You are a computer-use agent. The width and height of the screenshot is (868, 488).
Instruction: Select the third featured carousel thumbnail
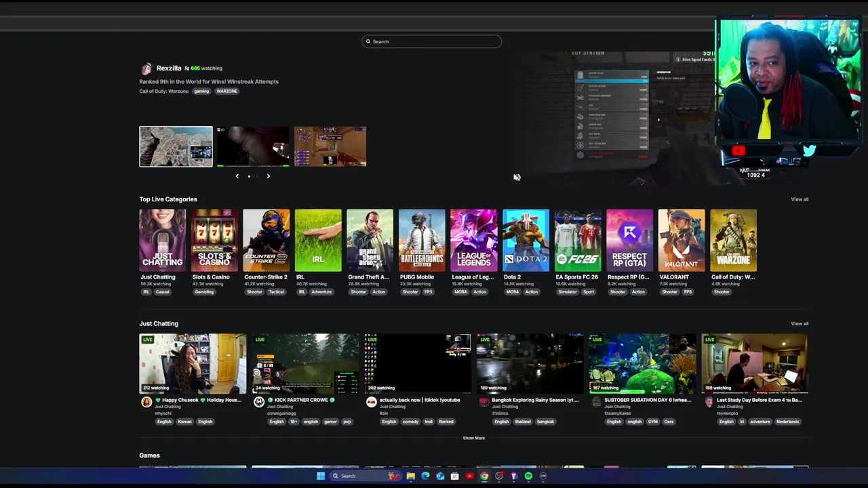click(x=330, y=146)
